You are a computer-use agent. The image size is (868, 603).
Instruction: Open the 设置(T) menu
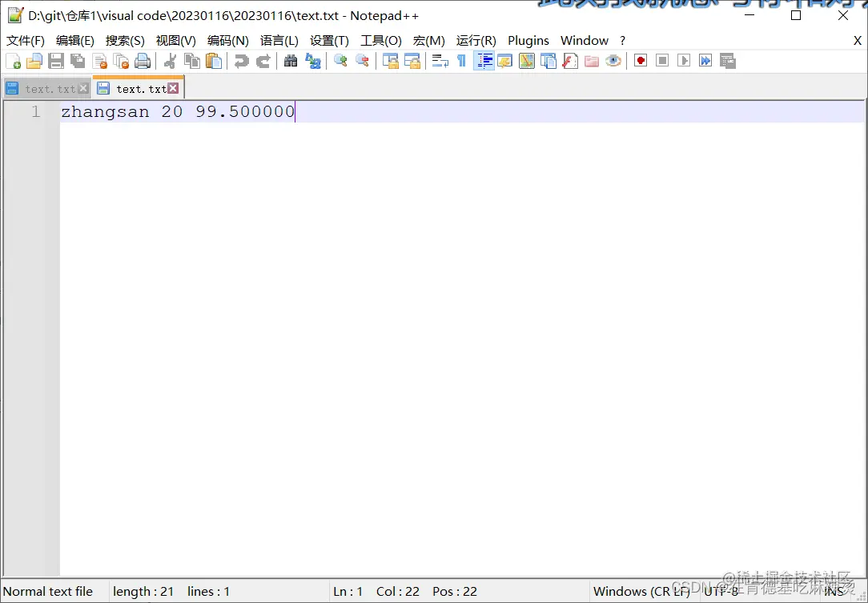pos(329,40)
